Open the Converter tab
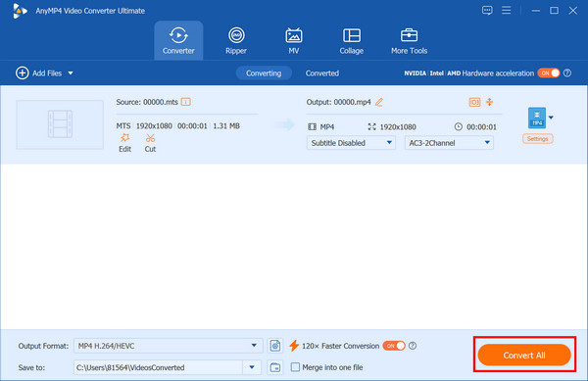The width and height of the screenshot is (588, 381). pyautogui.click(x=178, y=40)
